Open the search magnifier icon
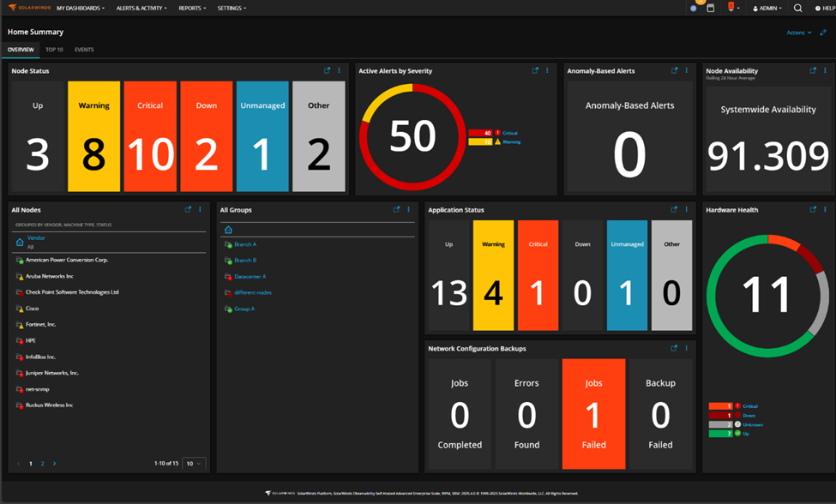This screenshot has width=836, height=504. [x=797, y=8]
